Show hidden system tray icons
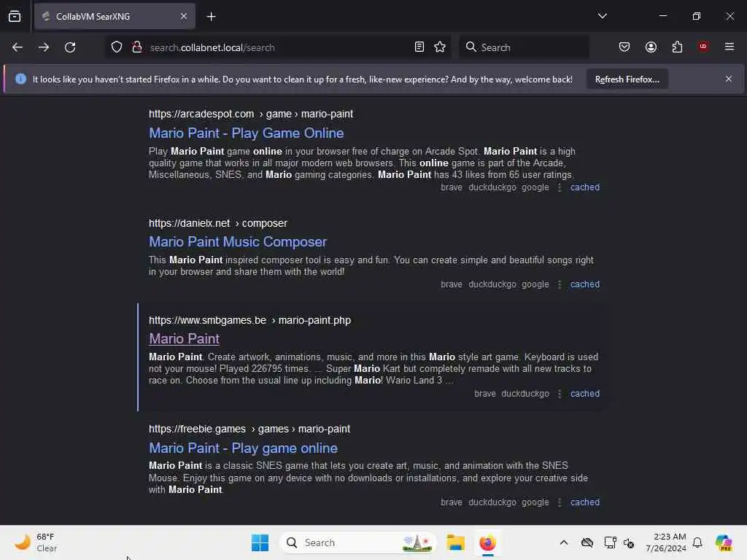This screenshot has width=747, height=560. click(564, 542)
